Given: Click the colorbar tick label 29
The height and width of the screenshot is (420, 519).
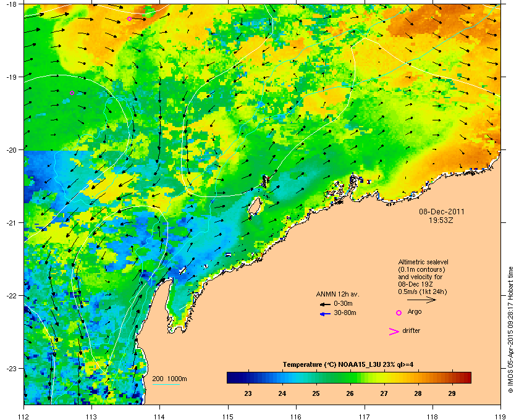Looking at the screenshot, I should tap(452, 393).
